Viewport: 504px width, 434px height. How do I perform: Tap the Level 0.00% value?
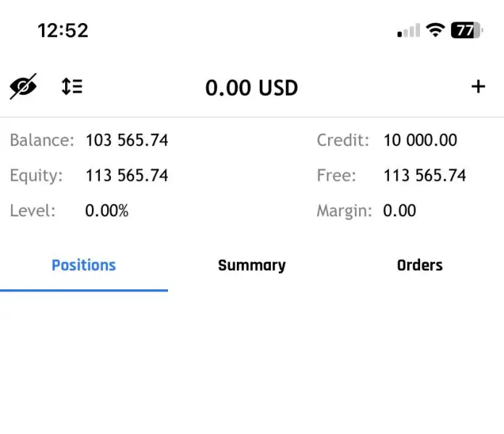click(106, 211)
